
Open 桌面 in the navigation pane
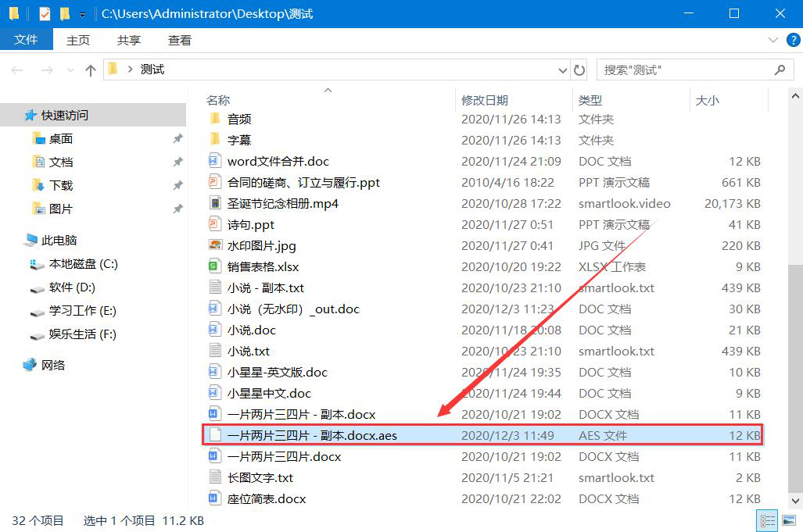(61, 138)
